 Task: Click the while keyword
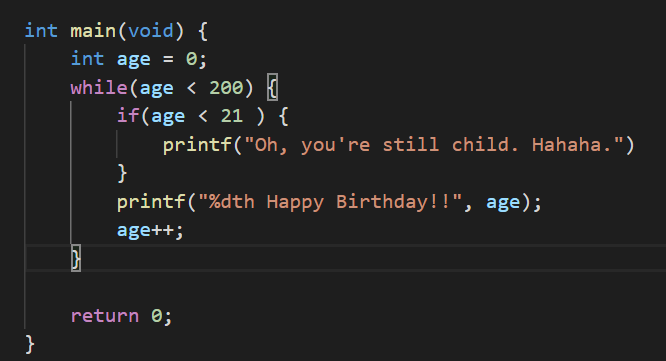[x=99, y=88]
